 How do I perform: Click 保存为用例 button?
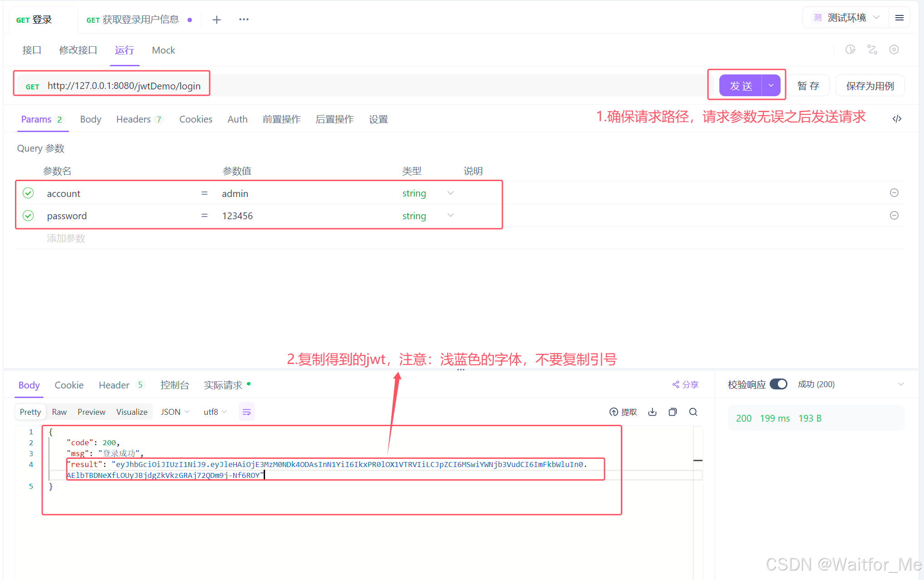pyautogui.click(x=870, y=86)
